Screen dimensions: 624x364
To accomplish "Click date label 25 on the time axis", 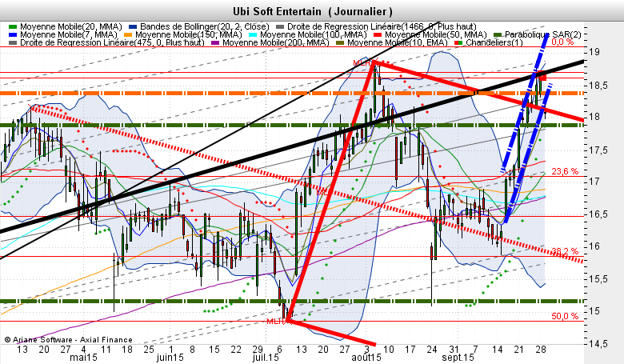I will point(149,350).
